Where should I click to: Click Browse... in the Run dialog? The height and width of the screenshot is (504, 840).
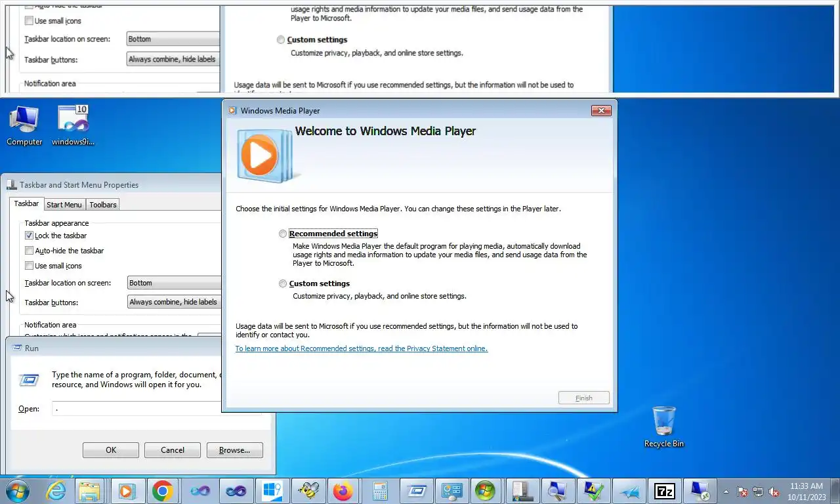234,450
